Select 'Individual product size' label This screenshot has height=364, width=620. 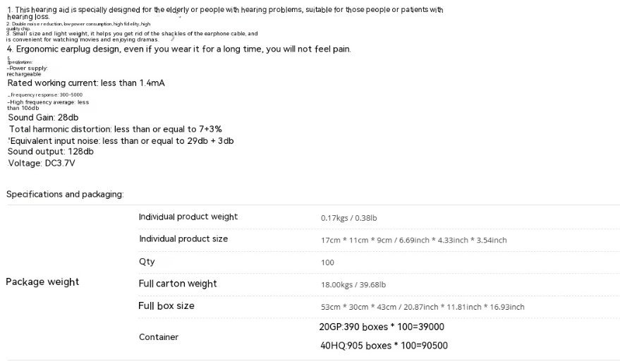[x=183, y=239]
